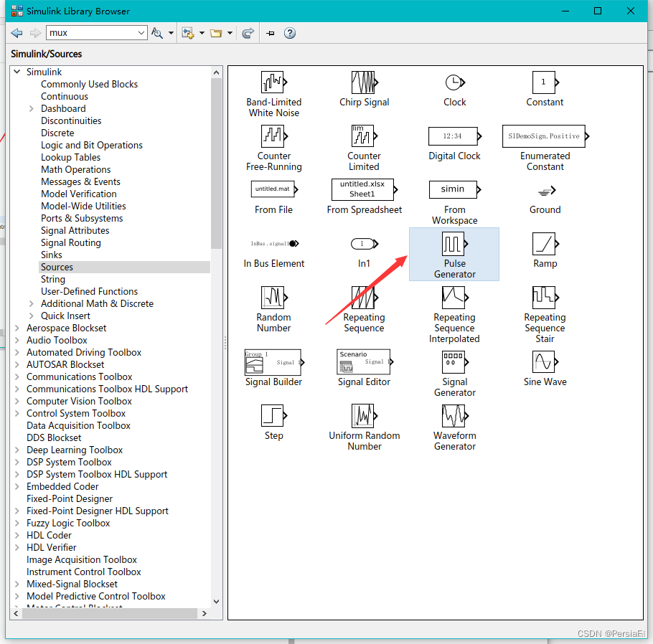Select the Sine Wave block
Image resolution: width=653 pixels, height=644 pixels.
[x=545, y=368]
